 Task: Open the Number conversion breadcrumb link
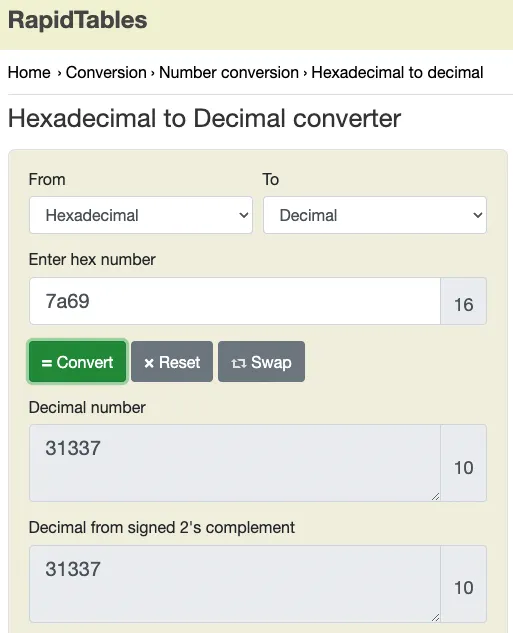point(229,73)
